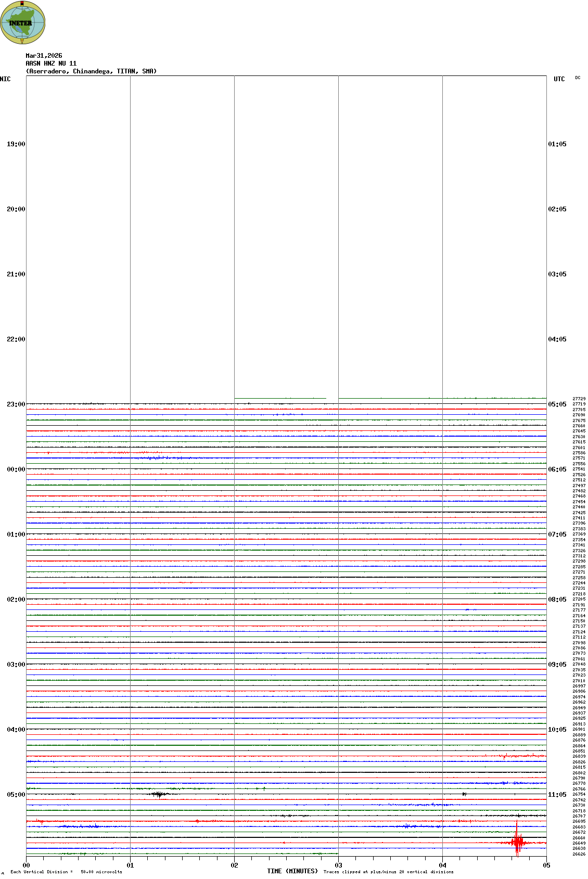This screenshot has width=588, height=879.
Task: Click the Traces clipped footnote text
Action: [388, 872]
